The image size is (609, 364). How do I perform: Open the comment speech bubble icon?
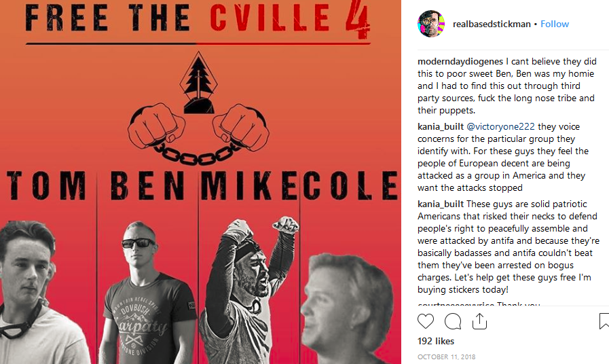pyautogui.click(x=453, y=321)
